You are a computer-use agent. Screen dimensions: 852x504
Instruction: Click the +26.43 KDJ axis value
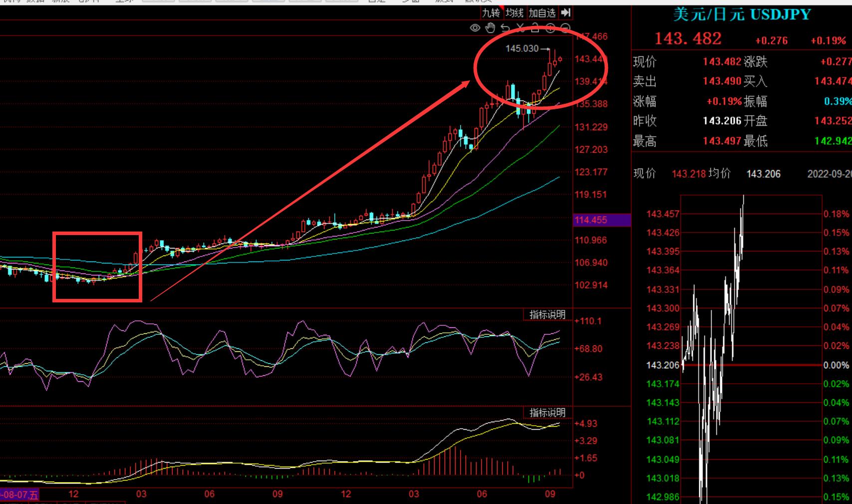click(588, 377)
